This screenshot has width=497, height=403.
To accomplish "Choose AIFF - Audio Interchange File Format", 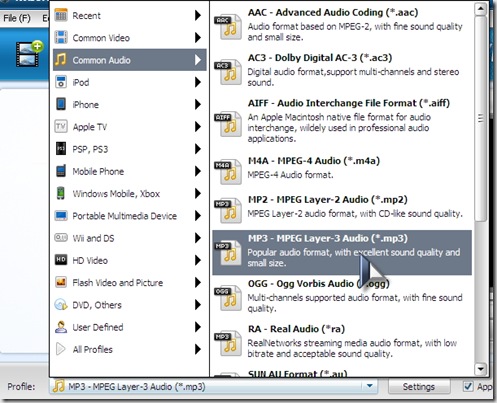I will coord(342,121).
